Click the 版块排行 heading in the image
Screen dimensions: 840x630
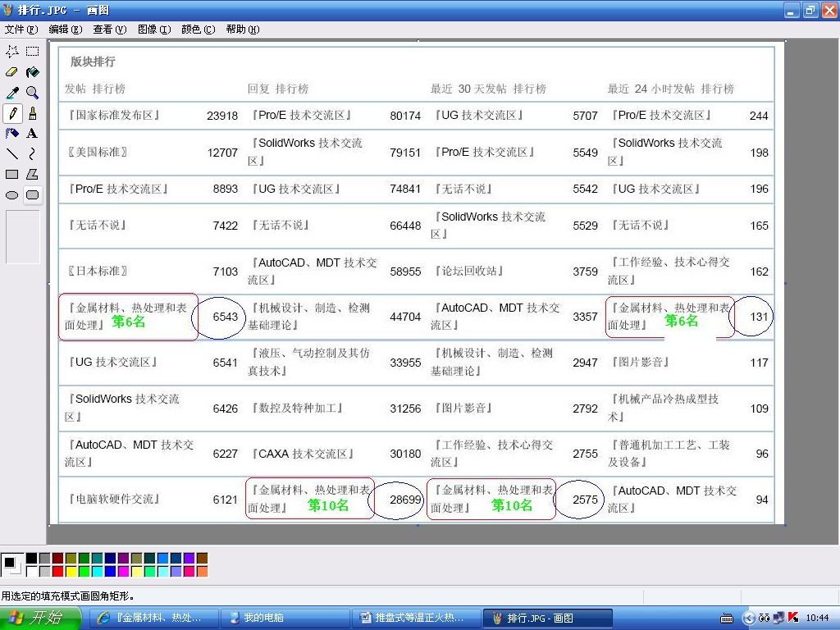[93, 62]
